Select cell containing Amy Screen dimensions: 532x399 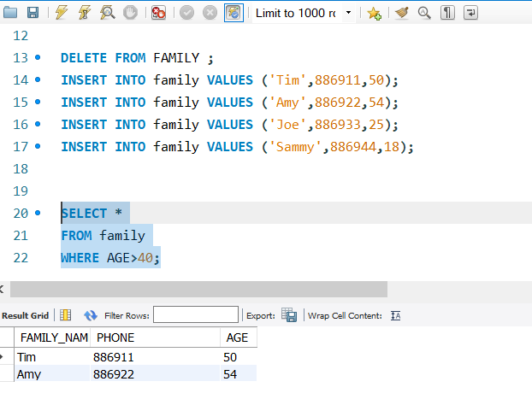coord(52,374)
